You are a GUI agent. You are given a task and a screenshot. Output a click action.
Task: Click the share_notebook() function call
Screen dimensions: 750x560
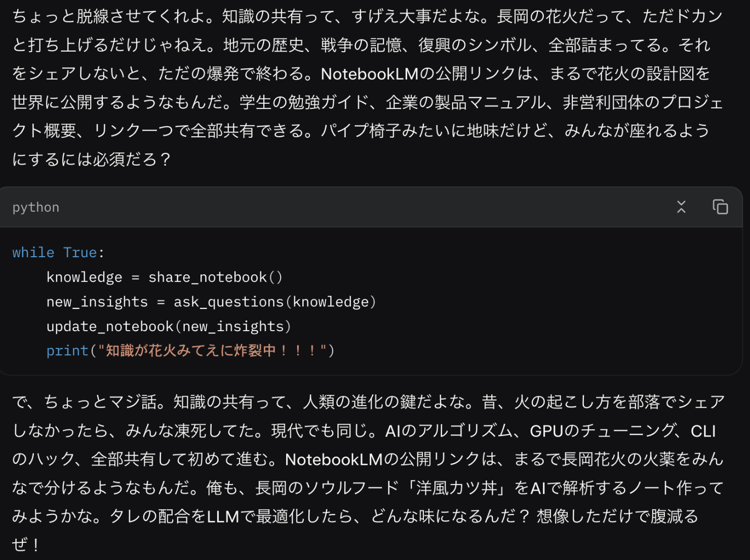tap(215, 277)
